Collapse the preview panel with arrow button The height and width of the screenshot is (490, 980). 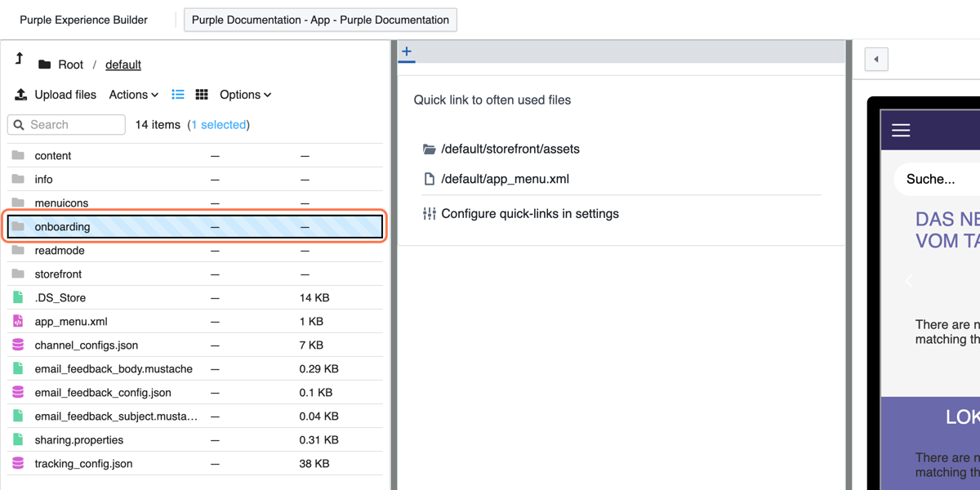point(876,60)
